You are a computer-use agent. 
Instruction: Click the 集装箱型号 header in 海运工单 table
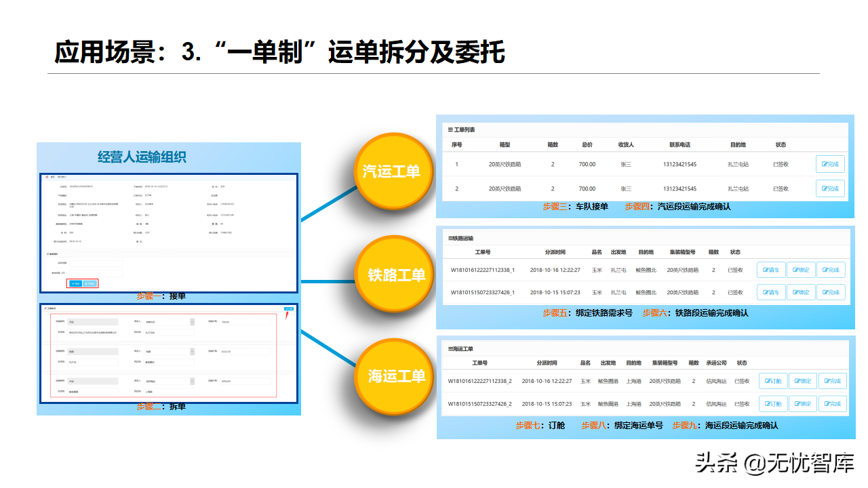665,363
